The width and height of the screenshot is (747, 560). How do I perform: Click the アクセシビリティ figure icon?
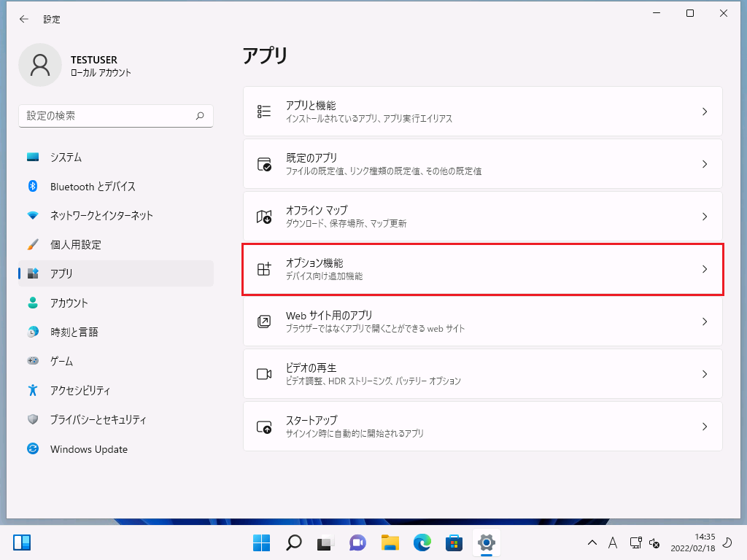33,390
